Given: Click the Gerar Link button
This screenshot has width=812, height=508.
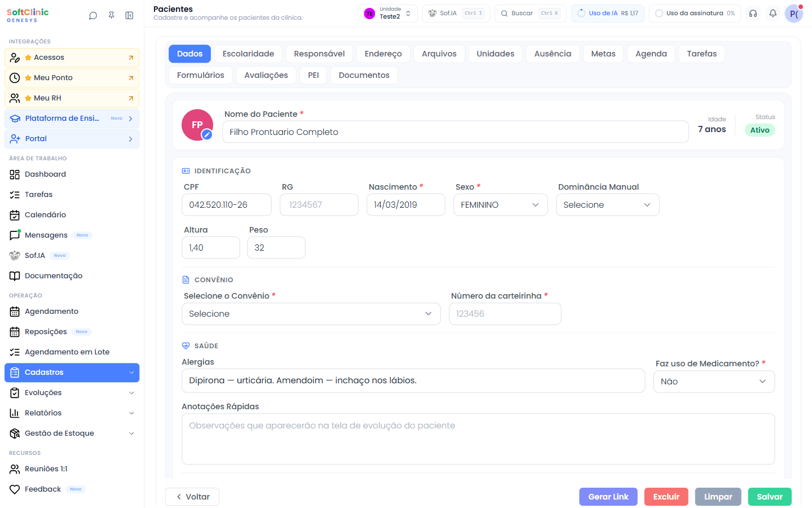Looking at the screenshot, I should point(608,497).
